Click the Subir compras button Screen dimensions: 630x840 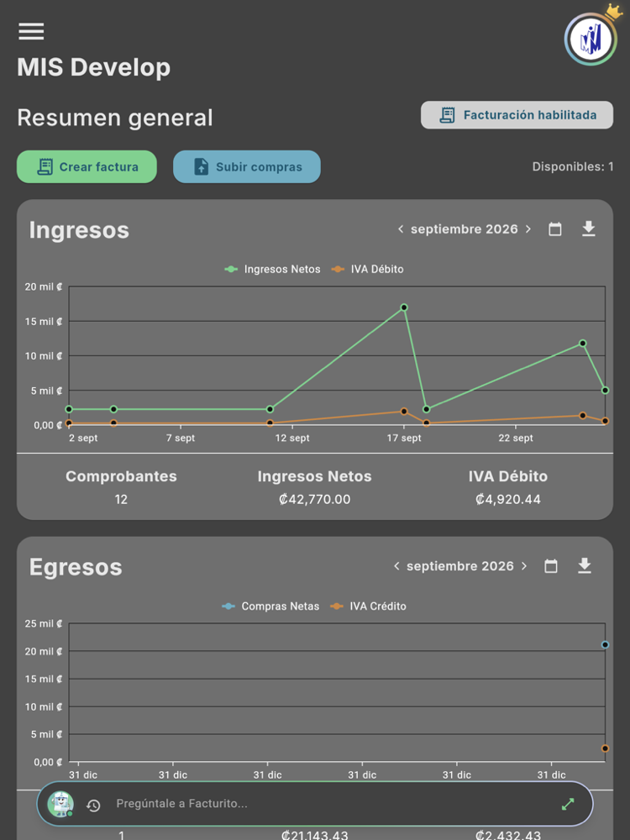coord(247,166)
